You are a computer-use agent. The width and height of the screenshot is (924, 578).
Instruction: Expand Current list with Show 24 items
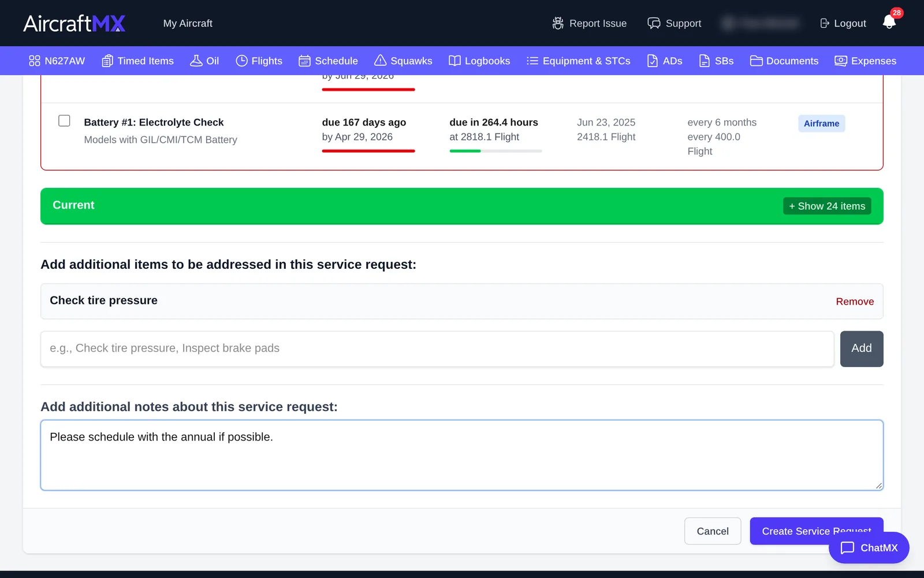click(827, 206)
